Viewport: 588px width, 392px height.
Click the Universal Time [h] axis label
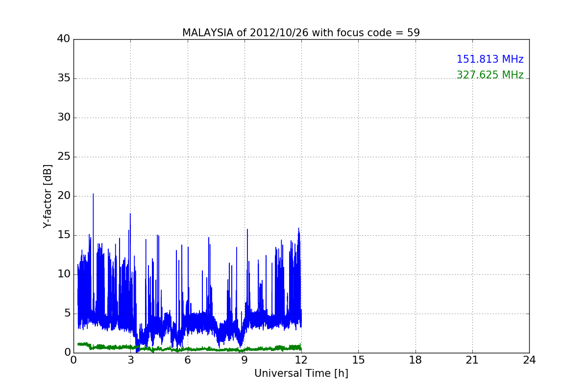click(x=301, y=373)
